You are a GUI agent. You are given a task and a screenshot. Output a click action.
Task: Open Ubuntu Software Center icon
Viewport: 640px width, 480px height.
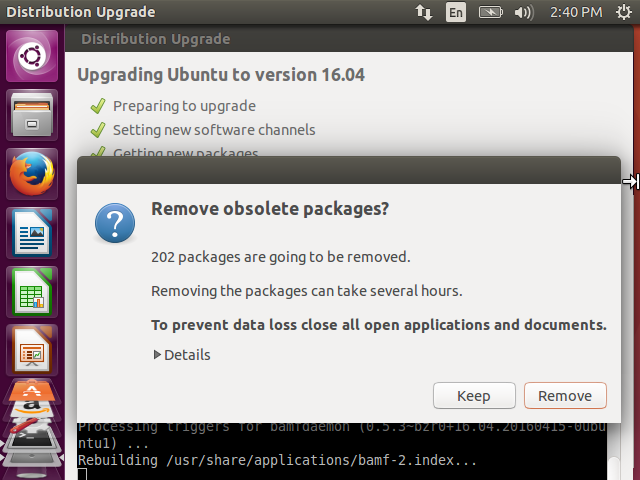(32, 390)
